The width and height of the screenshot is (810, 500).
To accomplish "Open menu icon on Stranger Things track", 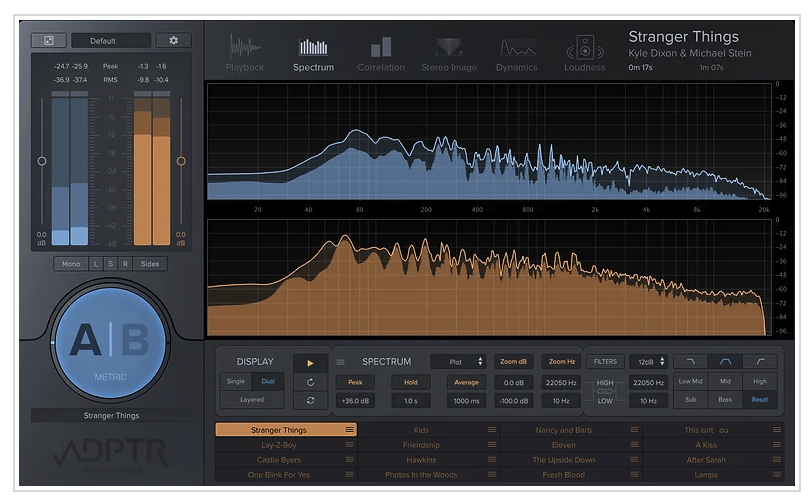I will pyautogui.click(x=349, y=430).
